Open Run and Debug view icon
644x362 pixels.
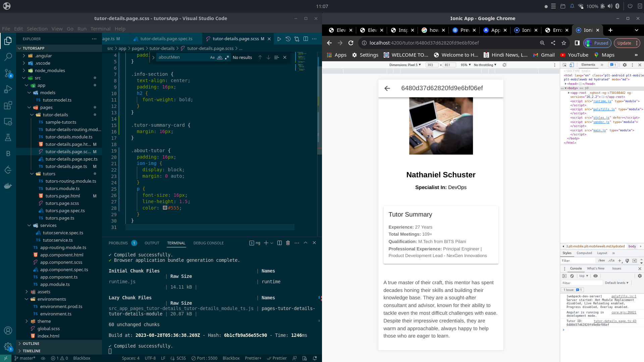8,89
